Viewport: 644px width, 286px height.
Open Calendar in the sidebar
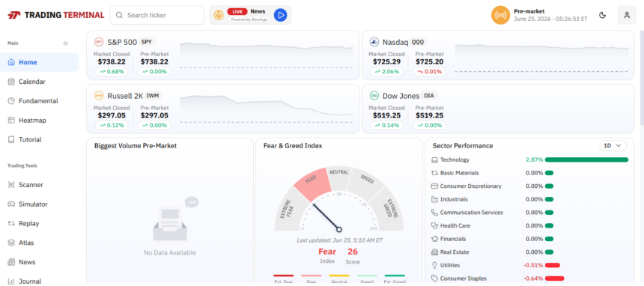tap(40, 82)
